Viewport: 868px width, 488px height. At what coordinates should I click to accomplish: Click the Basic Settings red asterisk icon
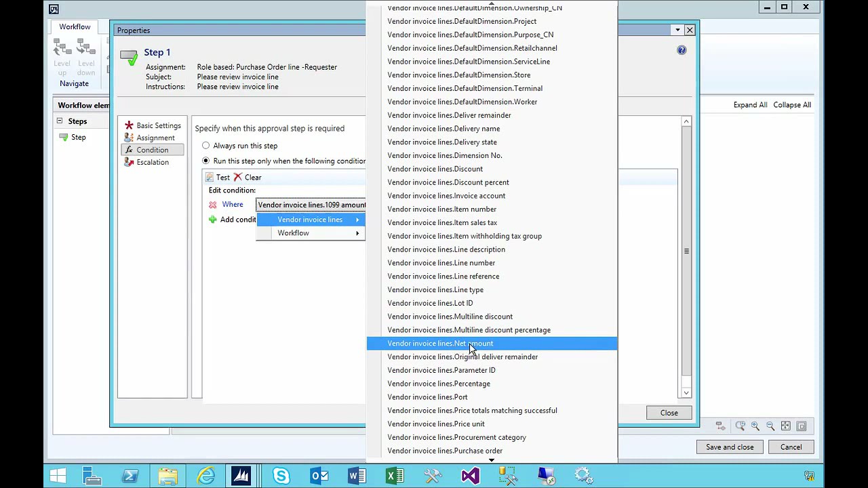[129, 125]
